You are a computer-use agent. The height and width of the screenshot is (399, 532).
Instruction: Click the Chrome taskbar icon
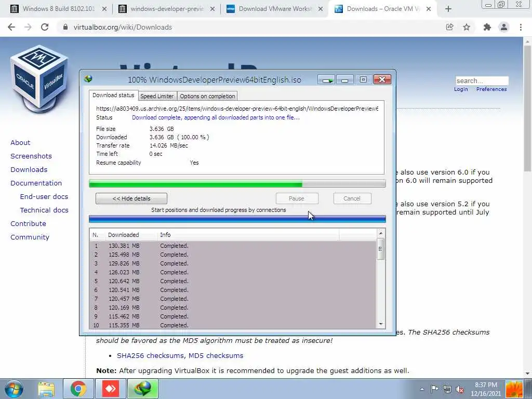coord(78,389)
